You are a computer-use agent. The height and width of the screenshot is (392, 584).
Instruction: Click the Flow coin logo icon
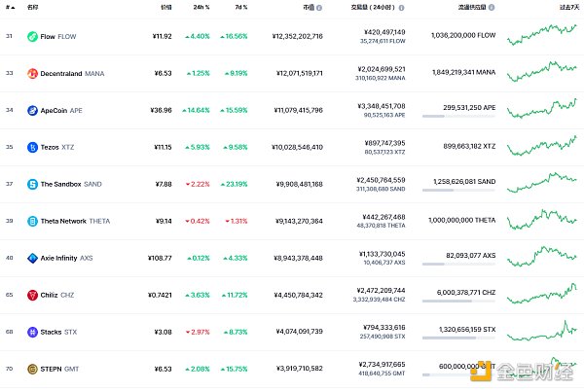coord(32,37)
